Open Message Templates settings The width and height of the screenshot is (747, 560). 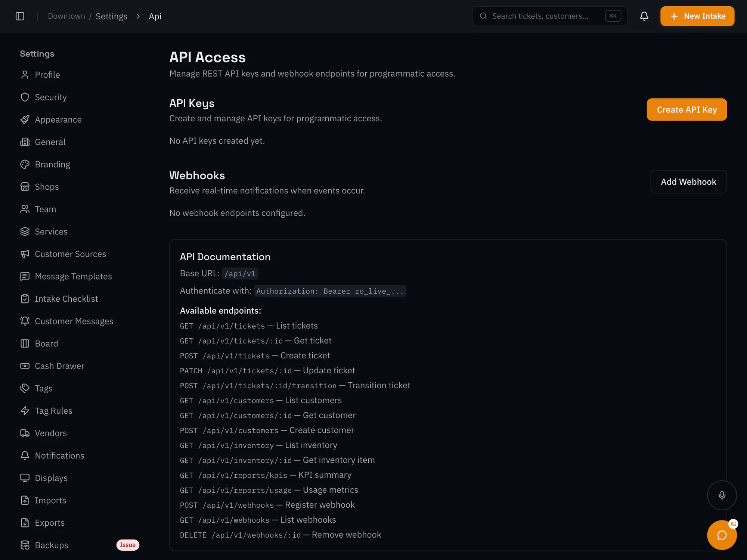tap(80, 276)
